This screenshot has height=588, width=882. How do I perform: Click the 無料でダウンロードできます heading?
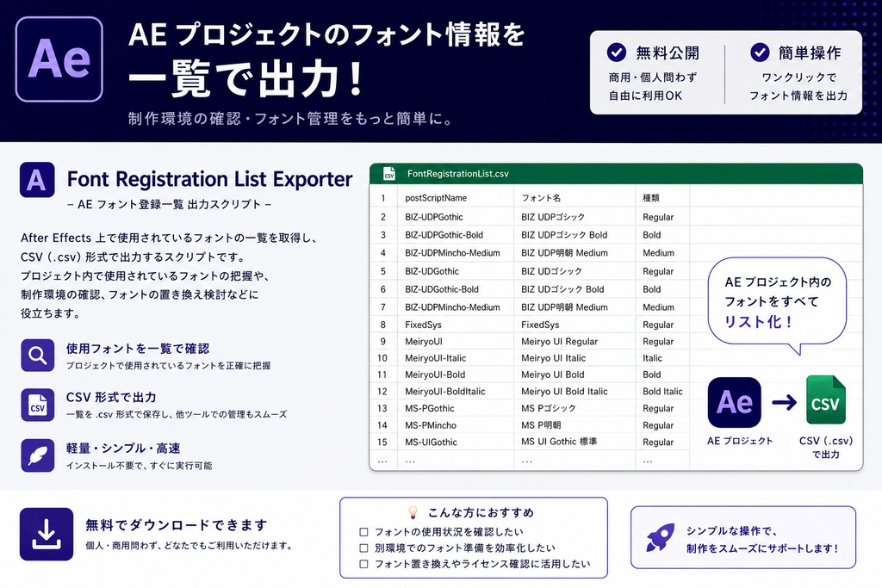pyautogui.click(x=176, y=526)
